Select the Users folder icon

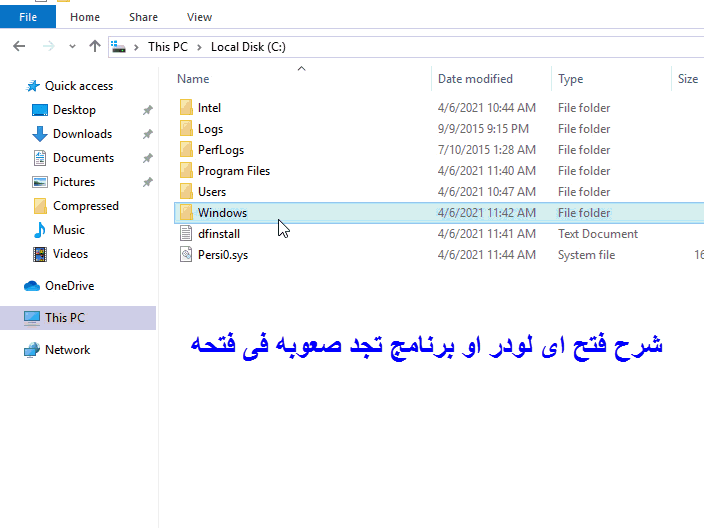click(x=186, y=192)
